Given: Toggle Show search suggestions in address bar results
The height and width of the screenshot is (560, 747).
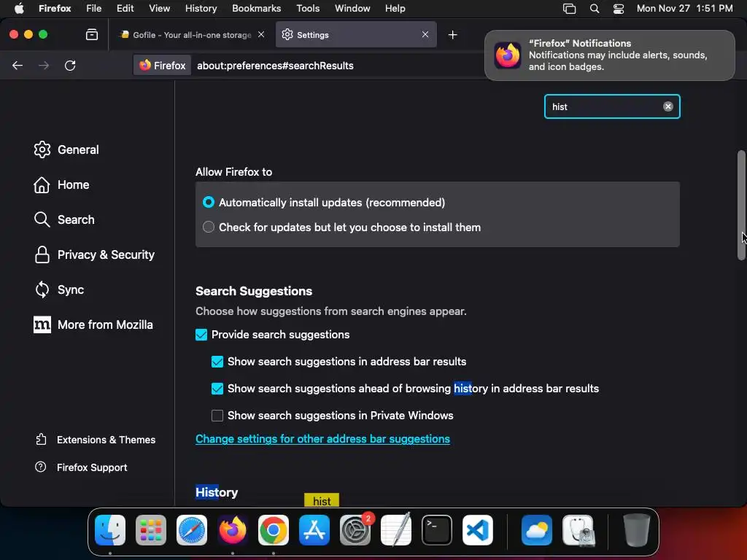Looking at the screenshot, I should [217, 362].
